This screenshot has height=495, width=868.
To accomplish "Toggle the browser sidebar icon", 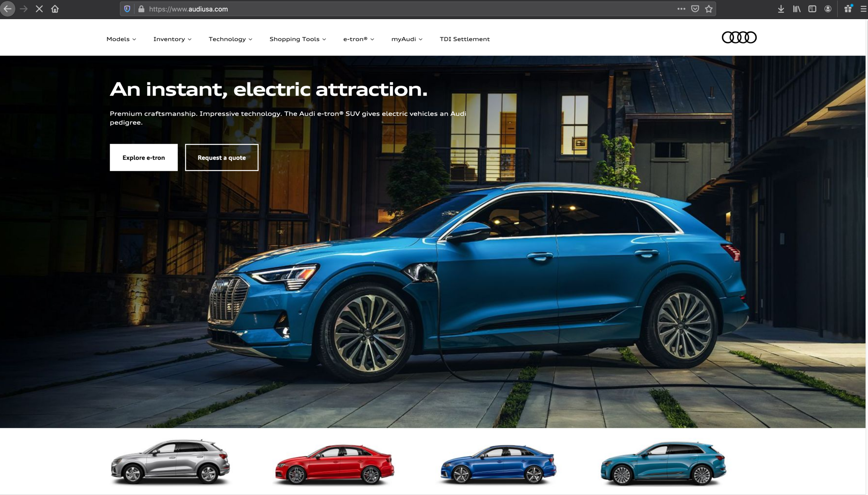I will pyautogui.click(x=812, y=9).
